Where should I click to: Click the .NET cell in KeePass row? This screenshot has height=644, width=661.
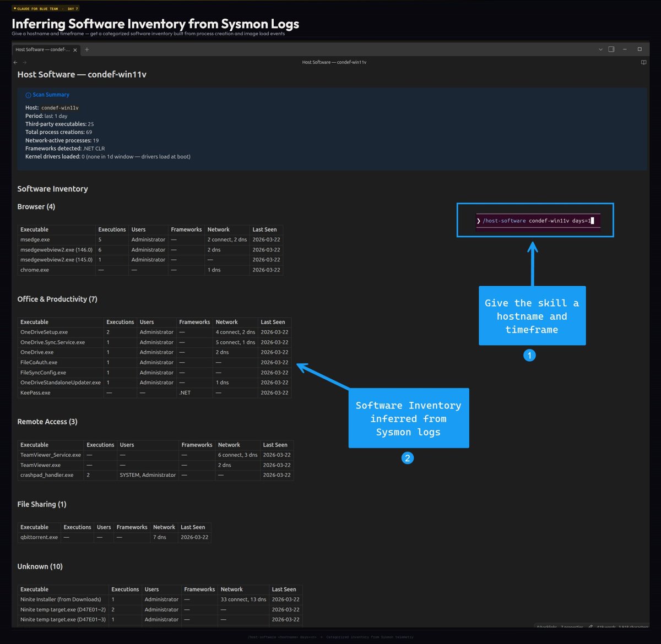[x=194, y=393]
